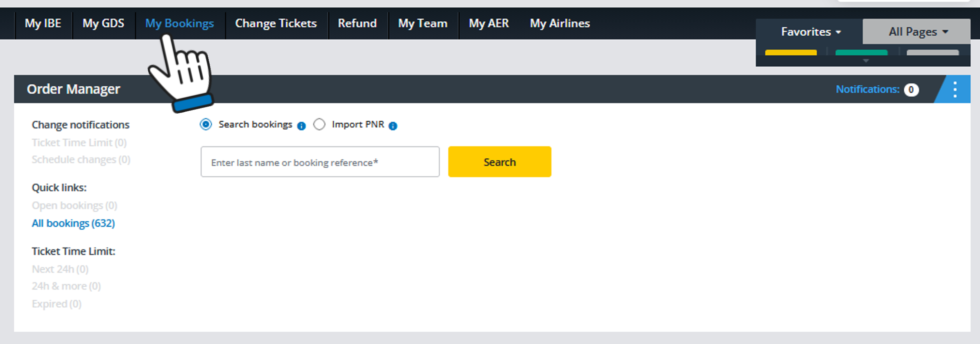Image resolution: width=980 pixels, height=344 pixels.
Task: Click the Notifications count badge
Action: point(911,90)
